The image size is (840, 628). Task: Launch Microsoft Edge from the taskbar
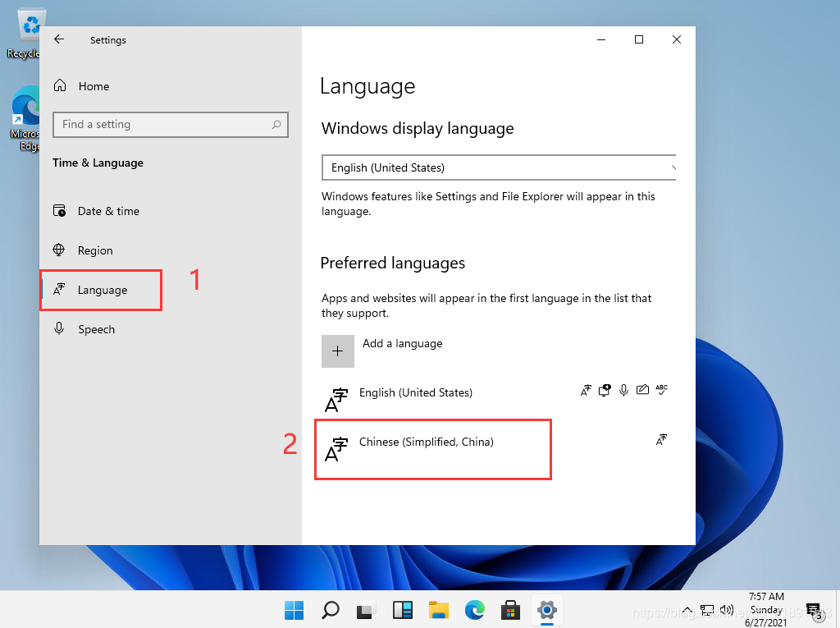pos(475,610)
